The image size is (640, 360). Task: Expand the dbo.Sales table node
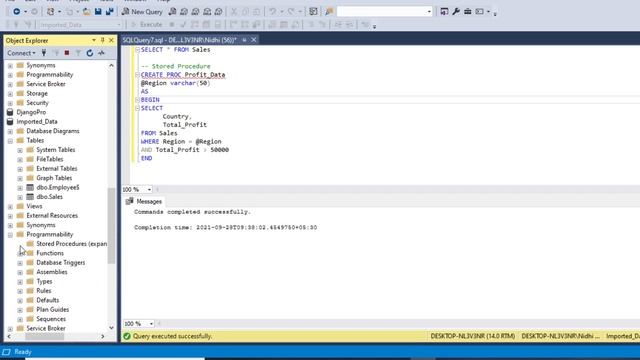point(20,197)
